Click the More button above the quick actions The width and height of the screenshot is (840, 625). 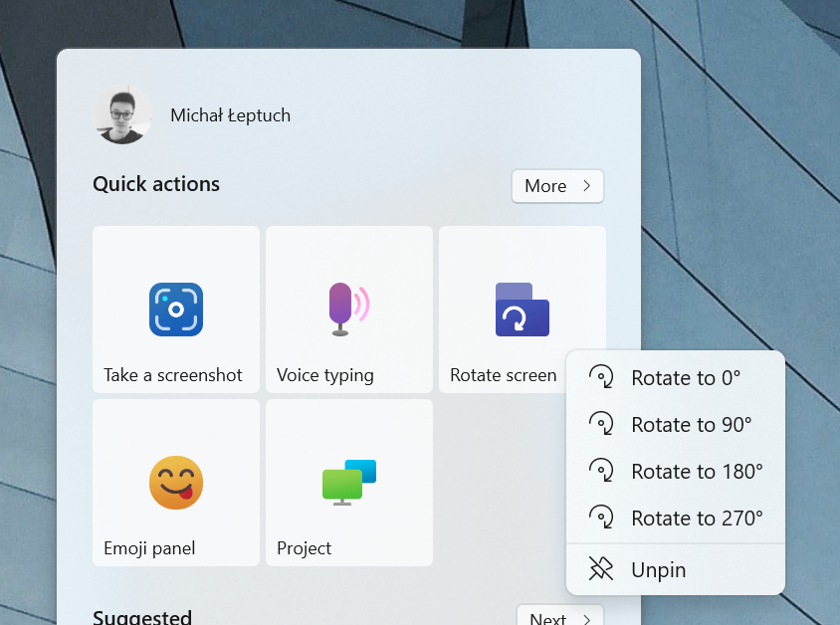pyautogui.click(x=557, y=185)
